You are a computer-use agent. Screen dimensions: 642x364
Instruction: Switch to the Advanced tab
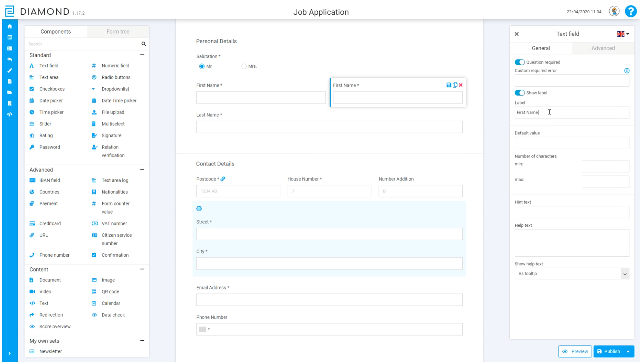pyautogui.click(x=603, y=48)
